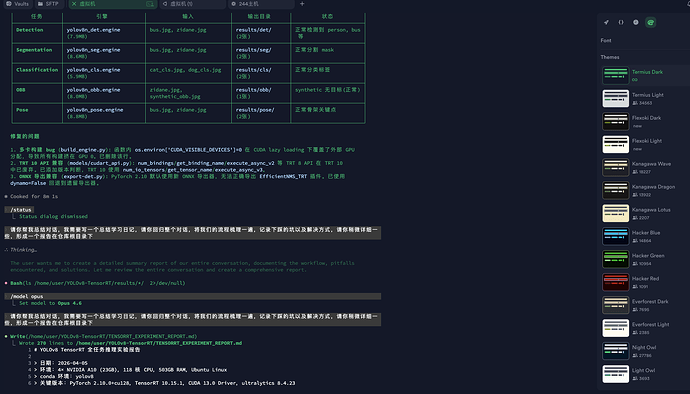Click the users icon beside 18227

(635, 172)
